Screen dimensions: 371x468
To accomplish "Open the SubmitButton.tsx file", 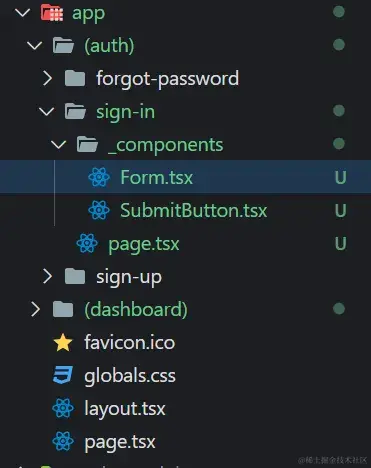I will pyautogui.click(x=193, y=211).
